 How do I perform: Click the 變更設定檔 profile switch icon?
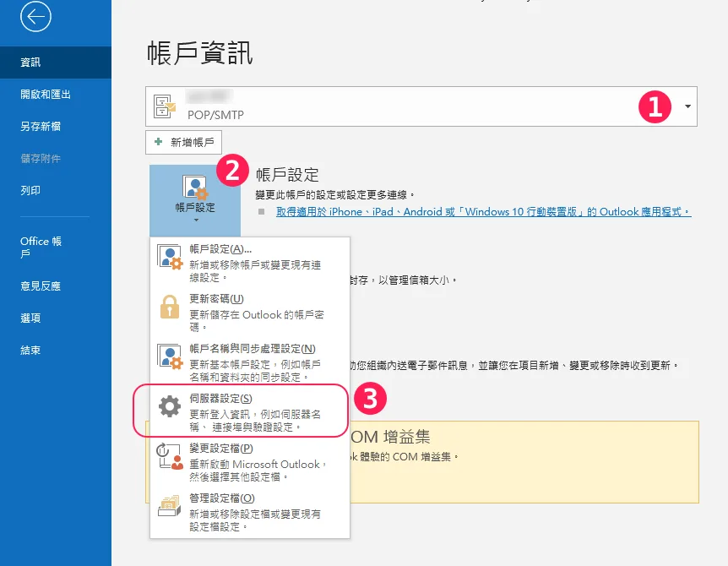click(170, 456)
